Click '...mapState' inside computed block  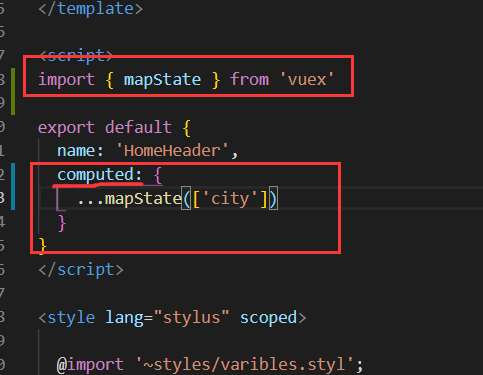coord(129,199)
